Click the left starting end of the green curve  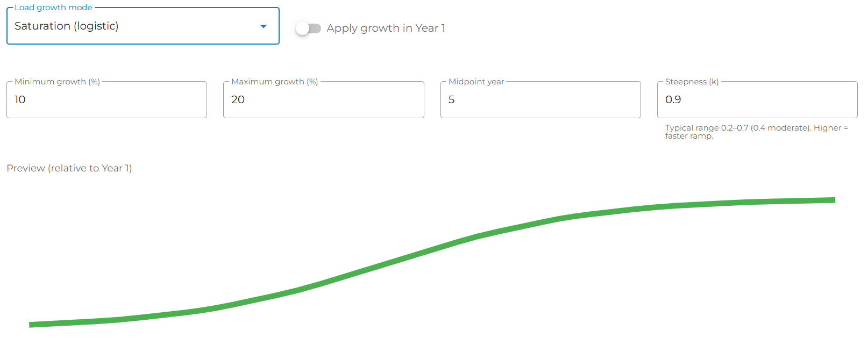pos(32,325)
